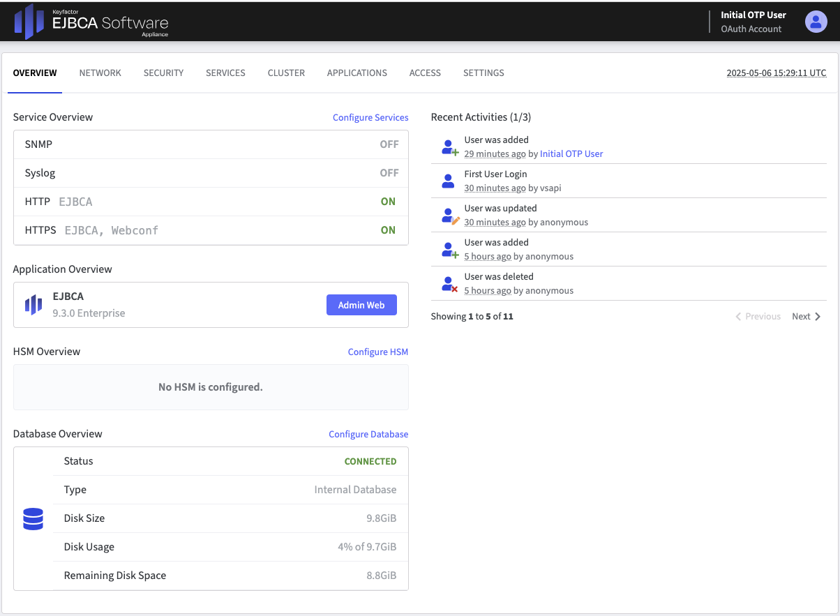
Task: Click the UTC timestamp in the tab bar
Action: [x=777, y=73]
